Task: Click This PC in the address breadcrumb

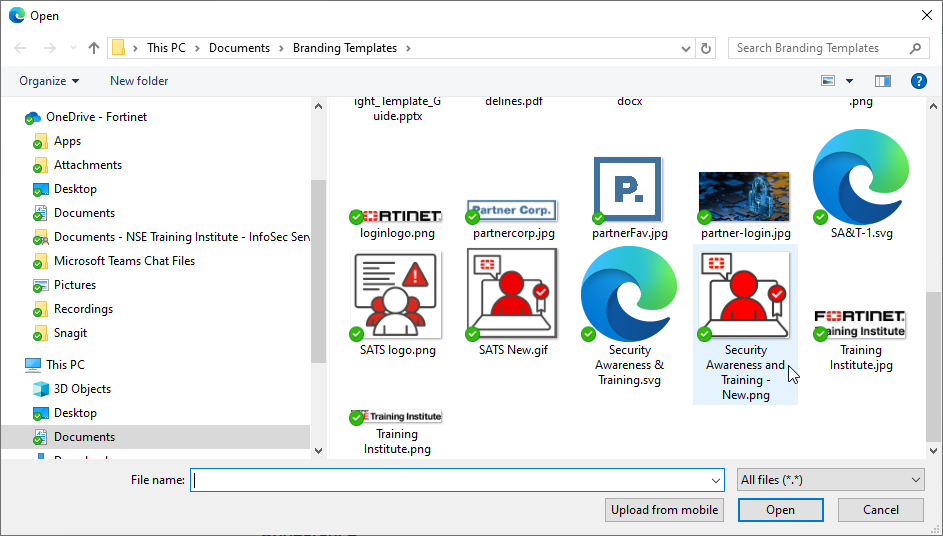Action: click(166, 48)
